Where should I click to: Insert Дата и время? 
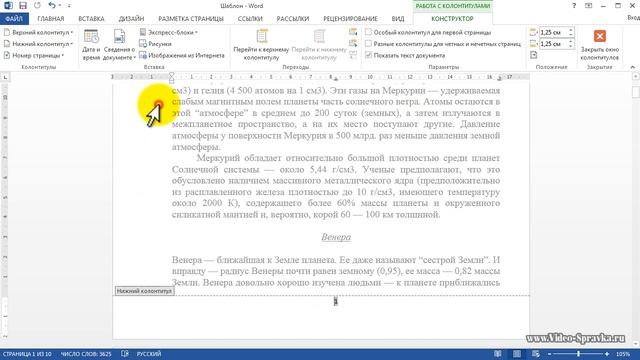91,45
